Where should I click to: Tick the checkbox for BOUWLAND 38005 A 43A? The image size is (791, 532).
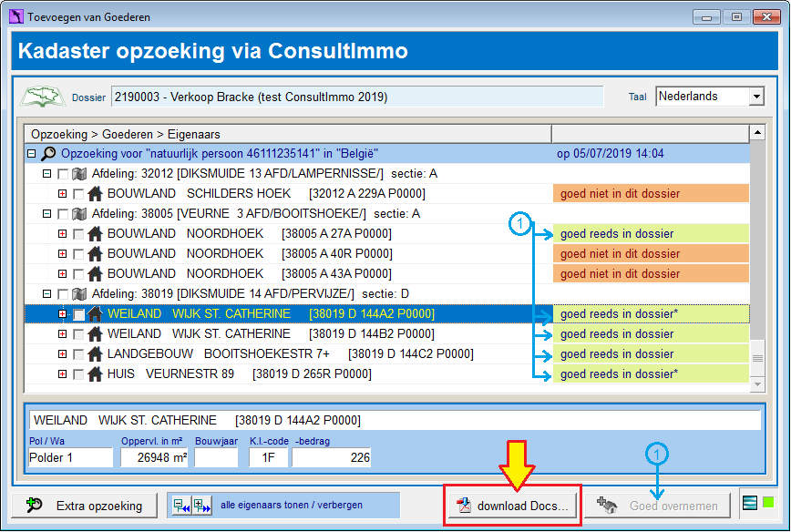pyautogui.click(x=78, y=274)
